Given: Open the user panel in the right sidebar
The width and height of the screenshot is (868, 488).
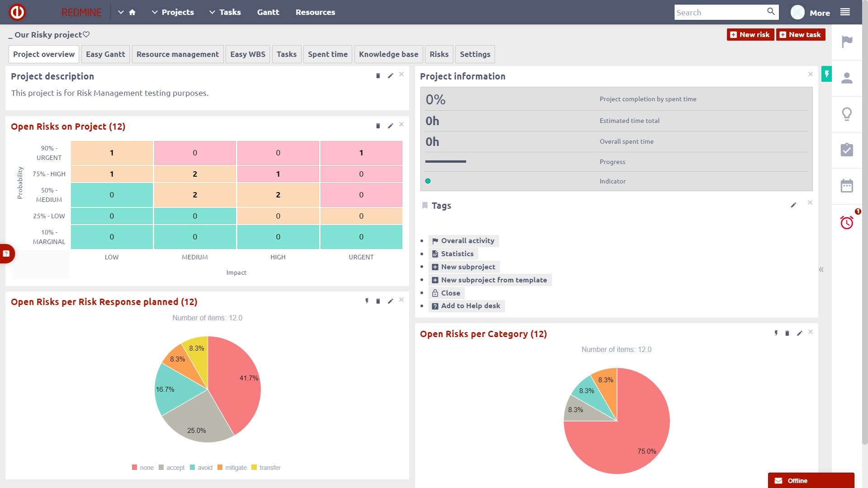Looking at the screenshot, I should coord(846,79).
